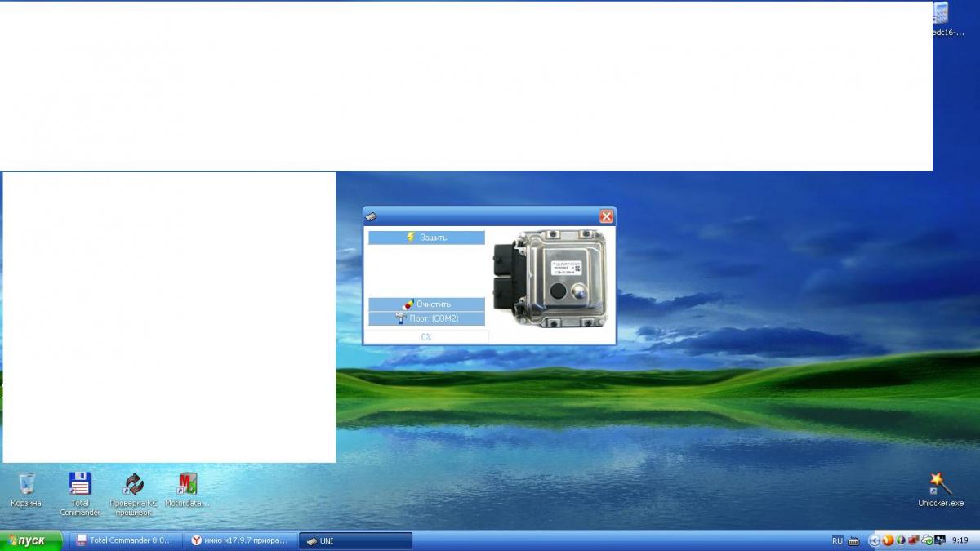Open the пуск Start menu
The height and width of the screenshot is (551, 980).
tap(31, 540)
